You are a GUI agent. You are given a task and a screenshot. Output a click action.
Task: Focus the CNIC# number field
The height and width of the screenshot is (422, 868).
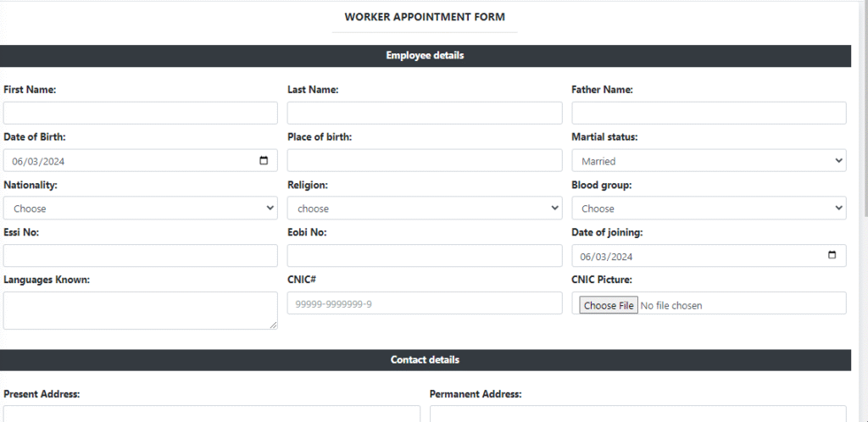(x=425, y=303)
